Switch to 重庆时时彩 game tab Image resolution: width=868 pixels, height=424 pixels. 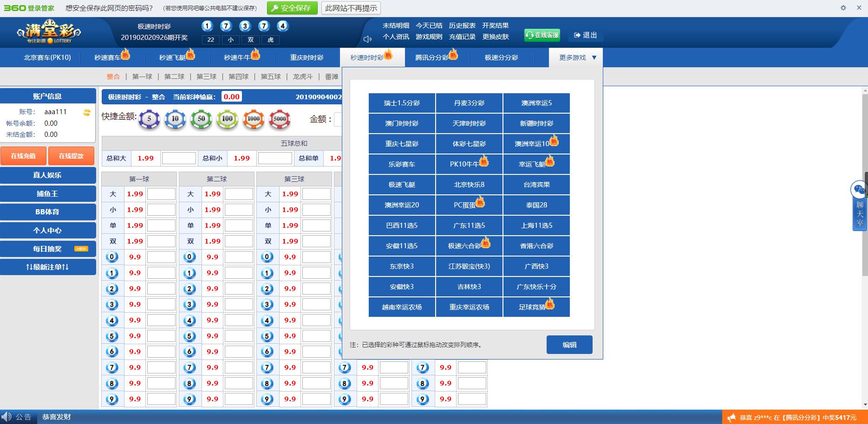[x=307, y=58]
